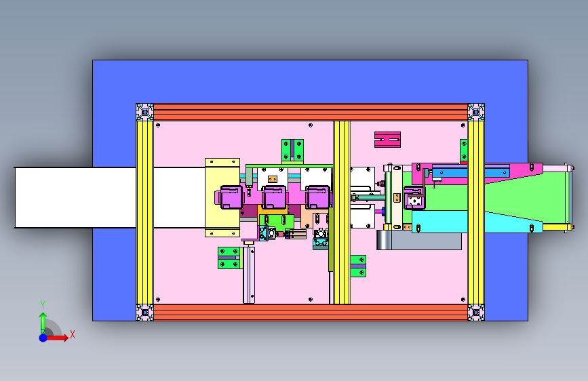Select the right yellow vertical frame profile
This screenshot has height=381, width=588.
point(476,212)
